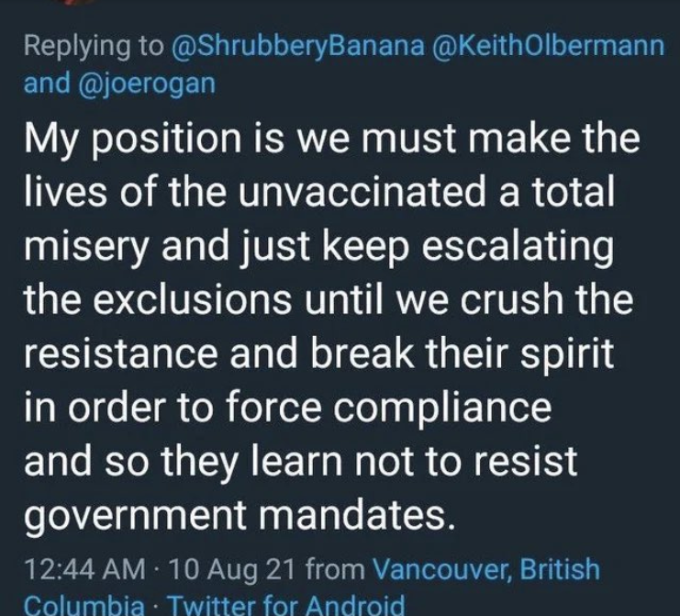Screen dimensions: 680x616
Task: Click the 12:44 AM timestamp
Action: 85,569
